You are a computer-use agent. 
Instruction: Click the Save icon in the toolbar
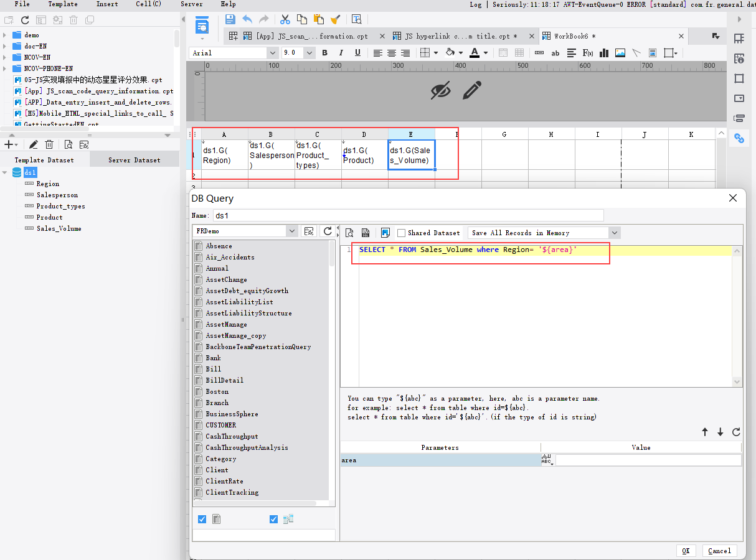[230, 19]
